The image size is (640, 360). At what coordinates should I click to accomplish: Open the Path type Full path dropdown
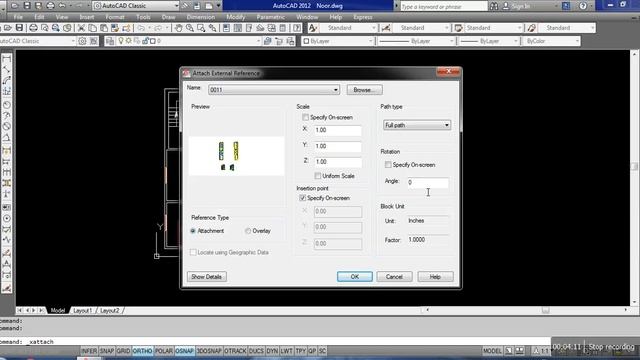pyautogui.click(x=417, y=125)
